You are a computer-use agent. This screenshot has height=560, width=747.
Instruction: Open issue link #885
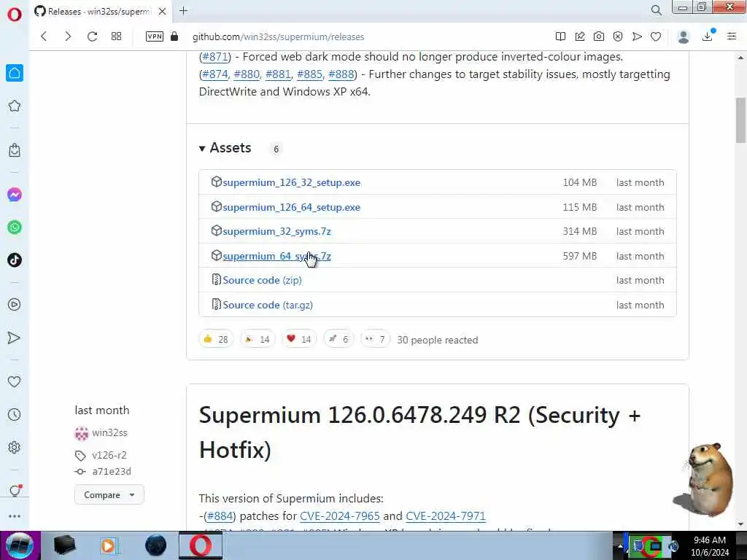[309, 74]
